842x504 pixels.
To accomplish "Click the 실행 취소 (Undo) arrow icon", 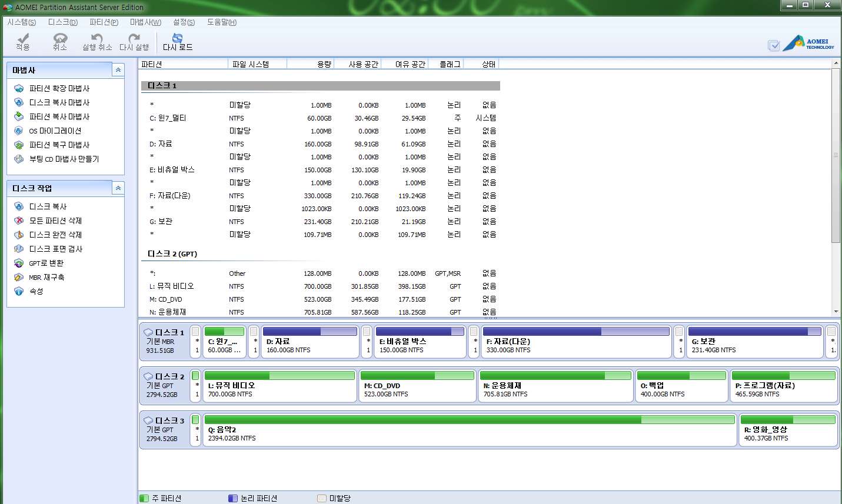I will 97,38.
